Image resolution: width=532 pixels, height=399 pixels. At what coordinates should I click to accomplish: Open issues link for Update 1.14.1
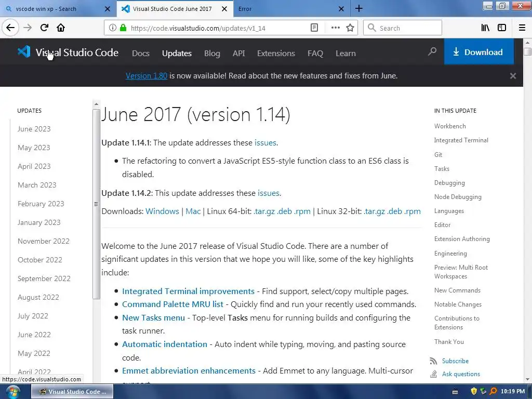click(265, 142)
